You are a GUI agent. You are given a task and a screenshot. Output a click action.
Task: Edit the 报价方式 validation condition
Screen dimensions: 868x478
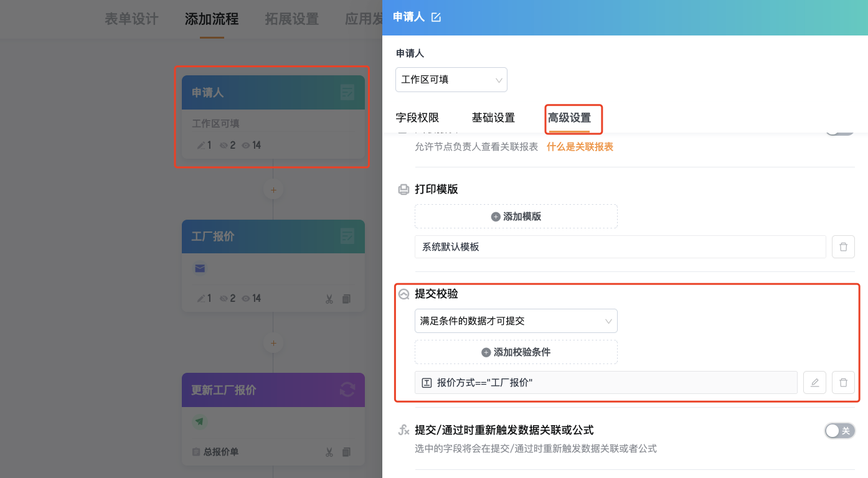[x=814, y=383]
